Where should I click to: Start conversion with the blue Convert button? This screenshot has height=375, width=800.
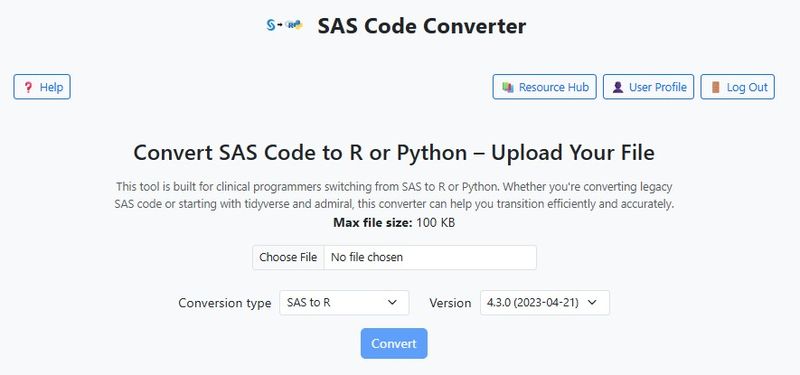(x=394, y=343)
